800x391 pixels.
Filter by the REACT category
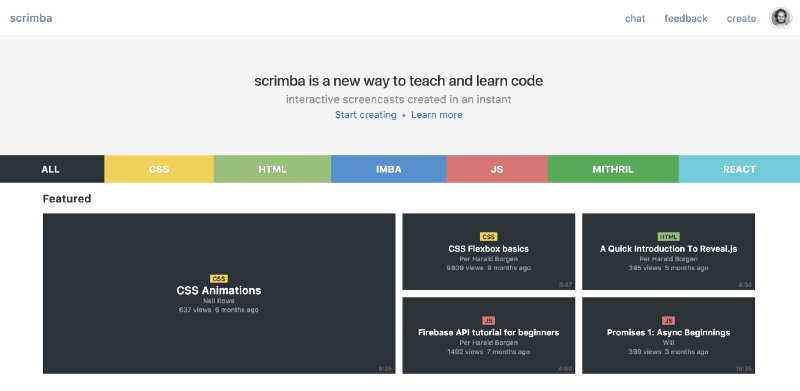tap(739, 169)
